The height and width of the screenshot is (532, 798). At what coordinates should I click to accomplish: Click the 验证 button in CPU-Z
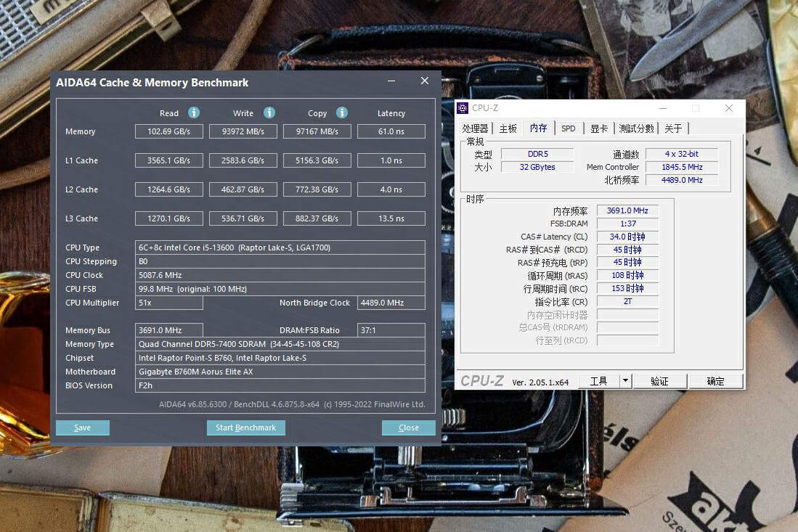659,381
